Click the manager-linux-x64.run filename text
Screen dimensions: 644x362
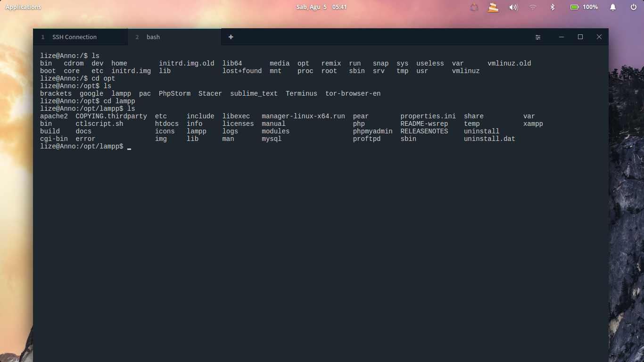click(303, 116)
